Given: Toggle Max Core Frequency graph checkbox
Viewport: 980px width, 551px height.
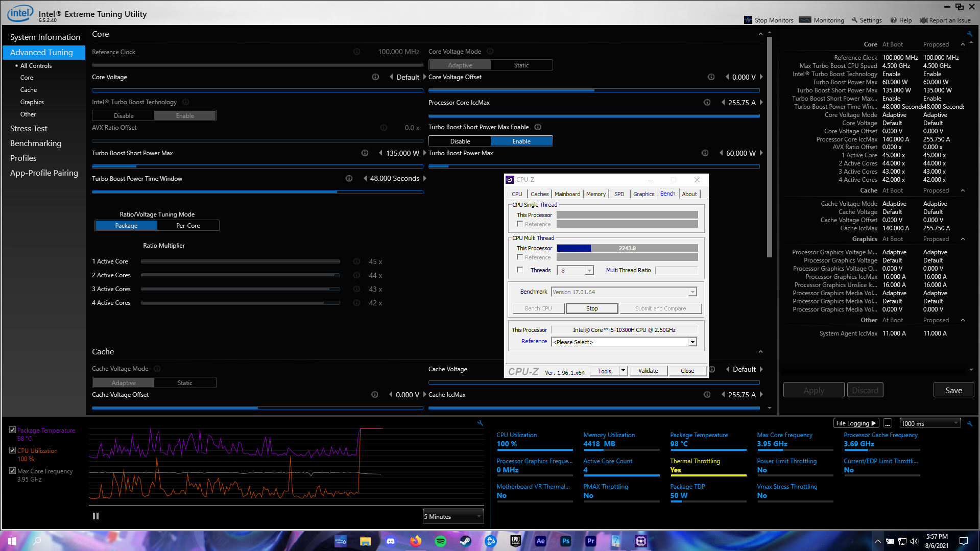Looking at the screenshot, I should click(13, 471).
